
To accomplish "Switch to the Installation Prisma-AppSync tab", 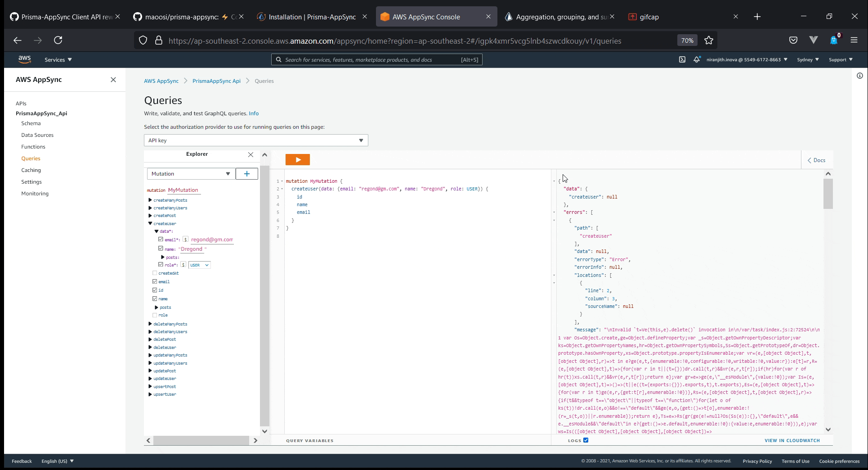I will pyautogui.click(x=312, y=17).
